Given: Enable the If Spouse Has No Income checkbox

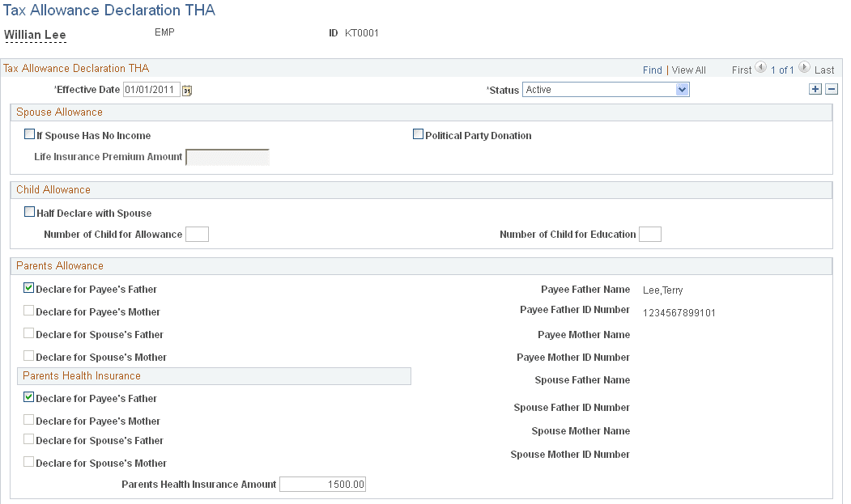Looking at the screenshot, I should point(29,134).
